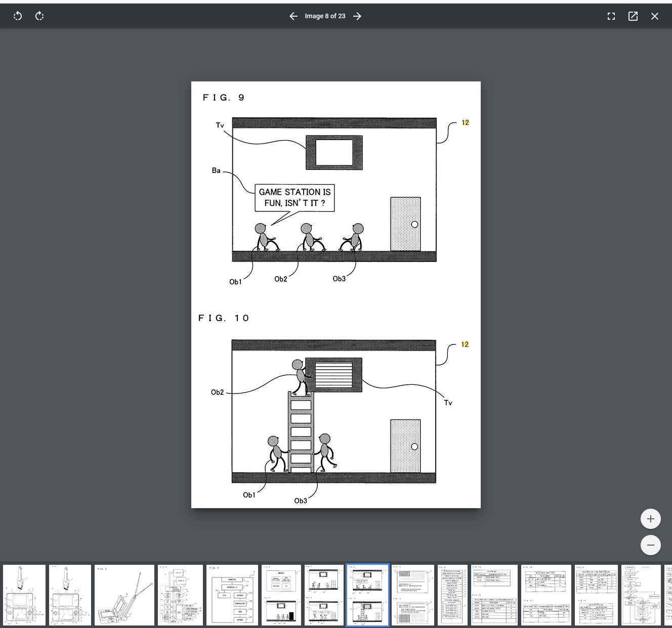The width and height of the screenshot is (672, 628).
Task: Click the ladder in the FIG. 10 drawing
Action: click(301, 431)
